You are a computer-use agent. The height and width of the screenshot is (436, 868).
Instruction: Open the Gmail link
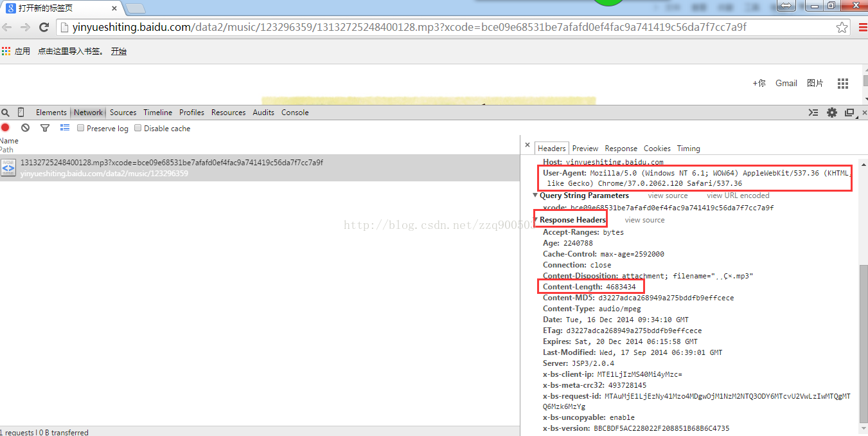click(786, 83)
